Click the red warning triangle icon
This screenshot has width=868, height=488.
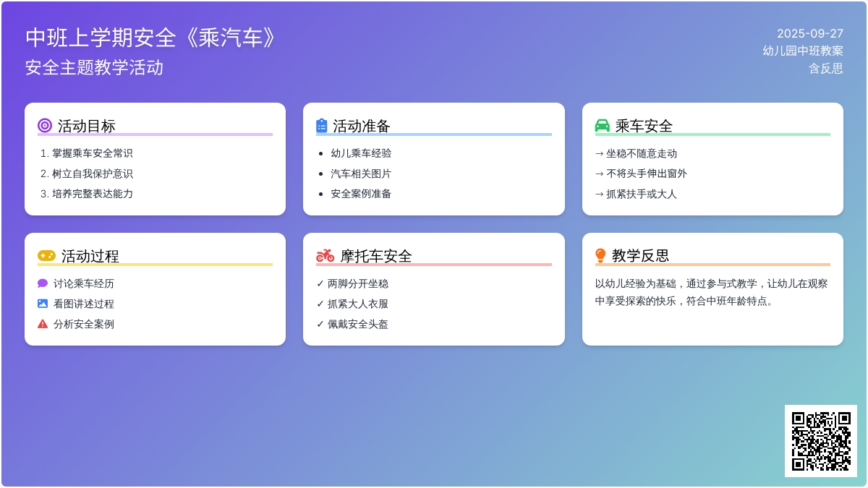(x=43, y=324)
